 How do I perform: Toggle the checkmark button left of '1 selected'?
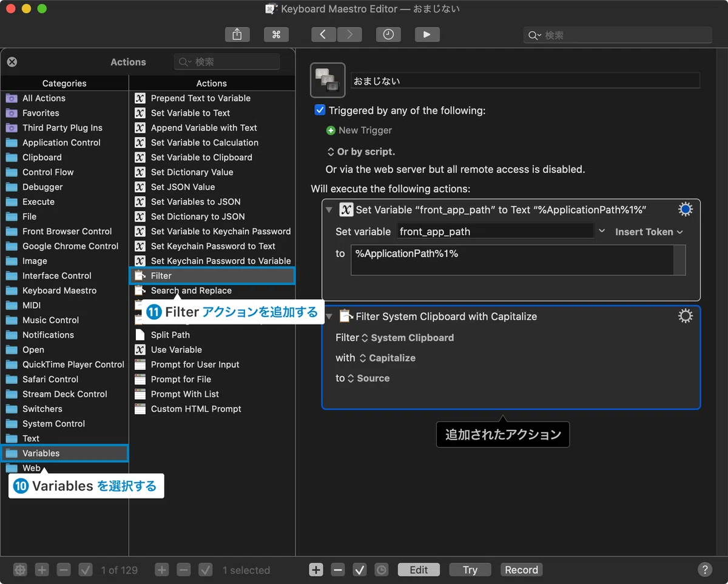point(206,570)
